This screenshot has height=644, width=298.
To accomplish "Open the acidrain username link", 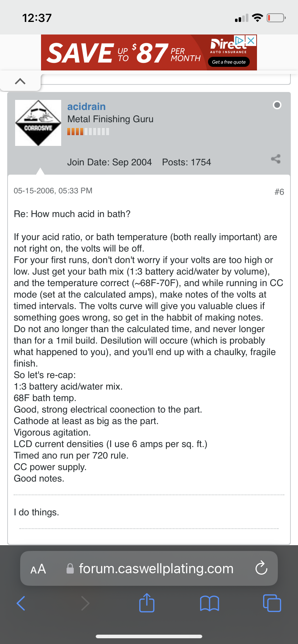I will point(86,106).
